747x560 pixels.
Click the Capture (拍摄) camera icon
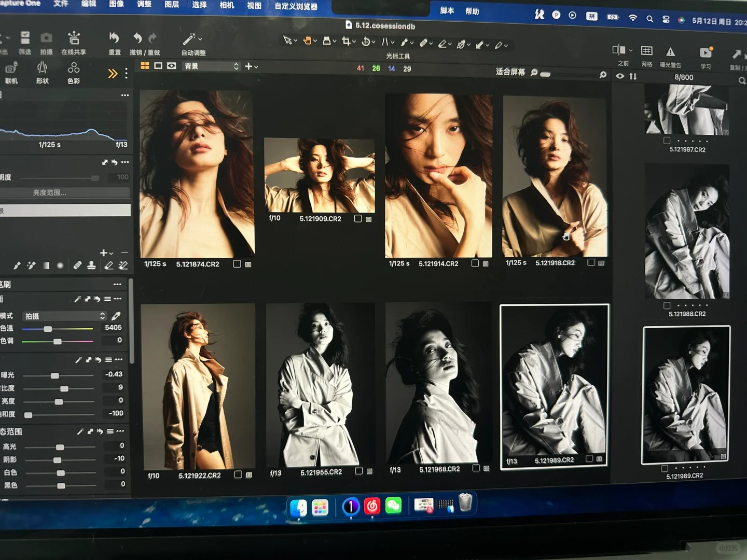pyautogui.click(x=46, y=37)
